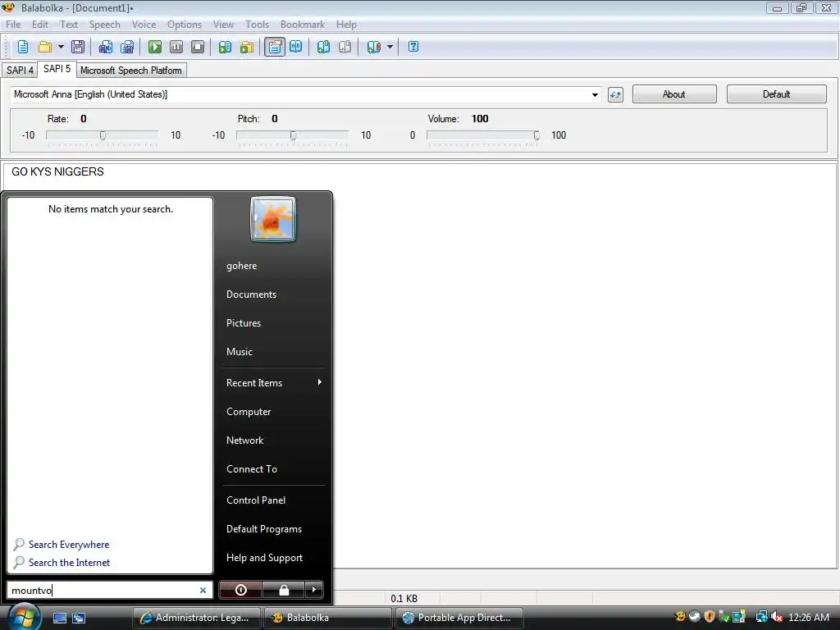Click the read clipboard aloud icon
Image resolution: width=840 pixels, height=630 pixels.
point(225,47)
